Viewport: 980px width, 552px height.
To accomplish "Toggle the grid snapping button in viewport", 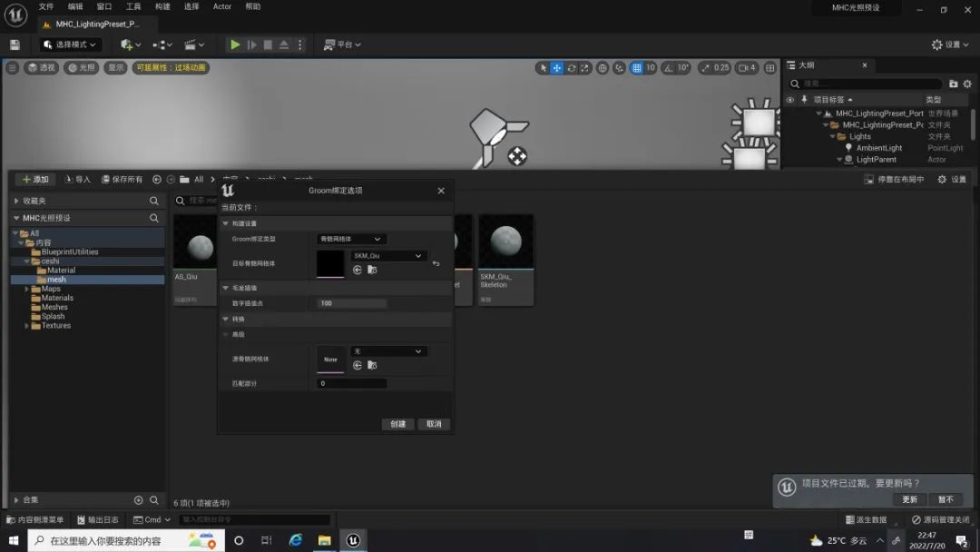I will (x=637, y=68).
